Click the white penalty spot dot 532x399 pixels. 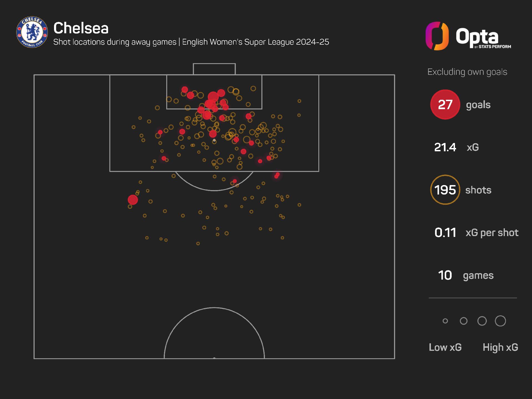tap(214, 140)
